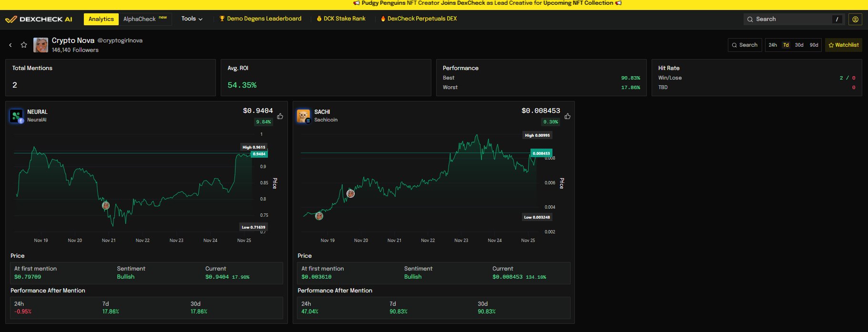Screen dimensions: 868x332
Task: Click the back arrow beside profile
Action: pos(10,45)
